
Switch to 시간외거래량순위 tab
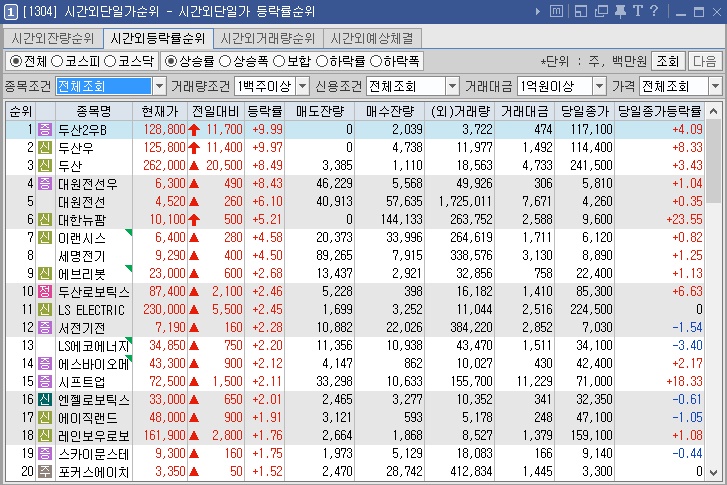[268, 38]
